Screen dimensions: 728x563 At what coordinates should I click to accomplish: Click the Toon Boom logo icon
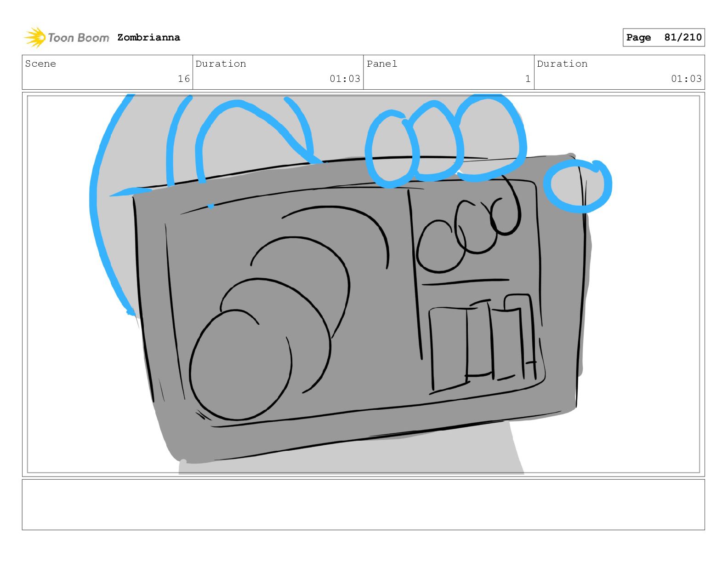(x=35, y=37)
